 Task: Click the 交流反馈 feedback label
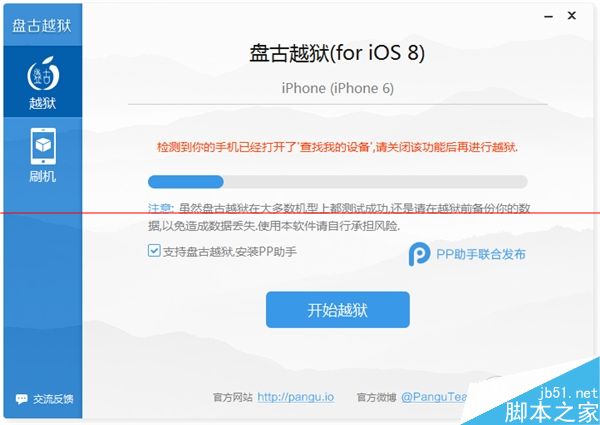[53, 399]
